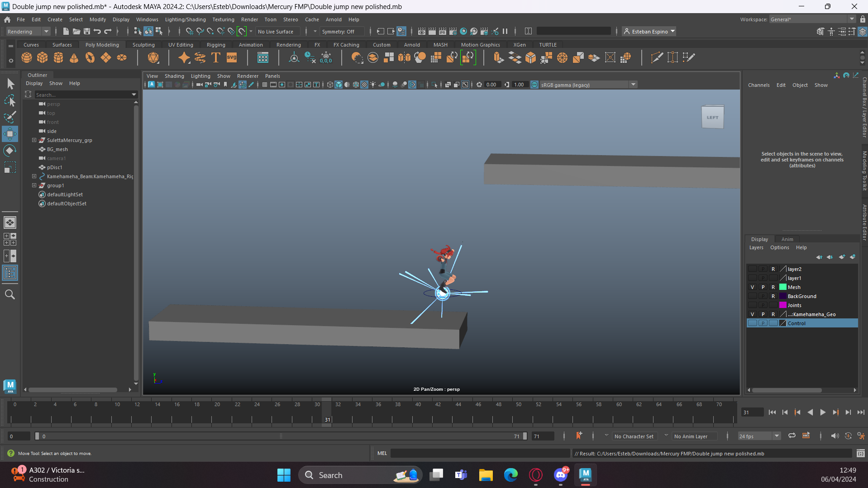Open a scene with the folder icon
This screenshot has height=488, width=868.
(76, 31)
